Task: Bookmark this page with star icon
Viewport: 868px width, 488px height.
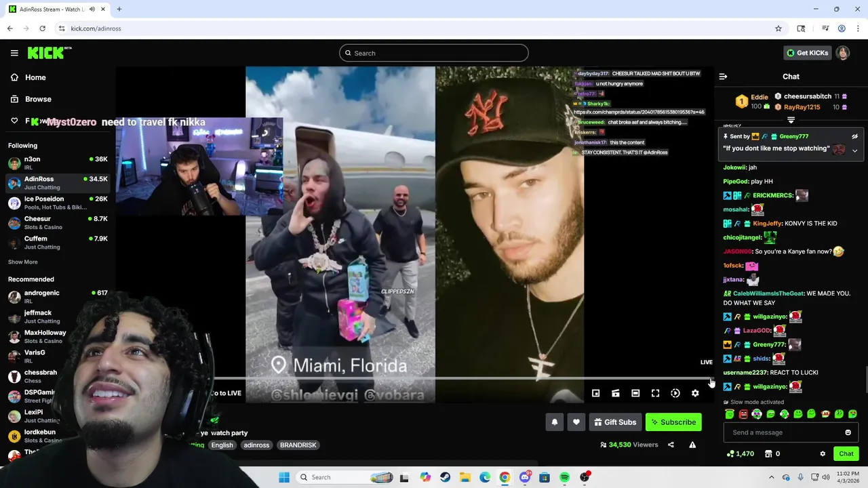Action: [778, 28]
